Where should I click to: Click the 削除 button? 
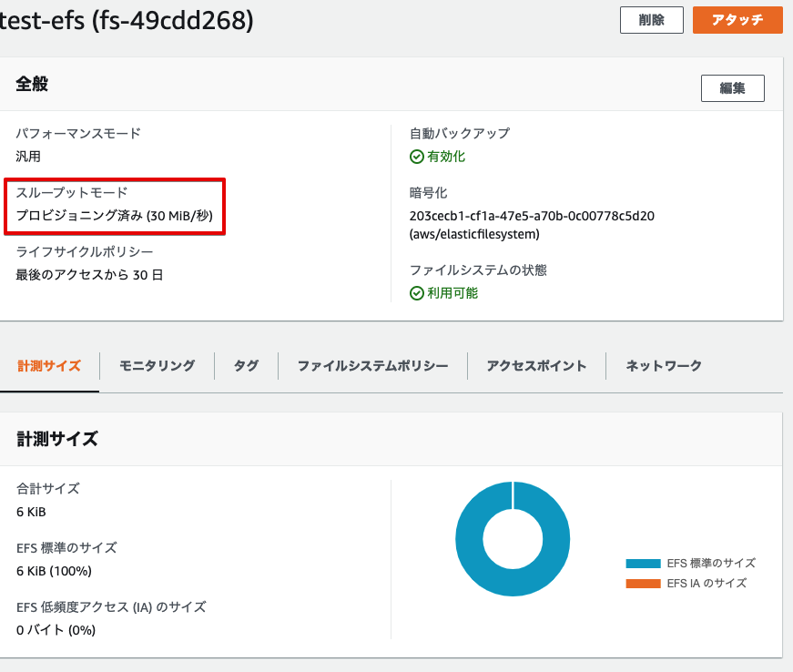click(651, 19)
